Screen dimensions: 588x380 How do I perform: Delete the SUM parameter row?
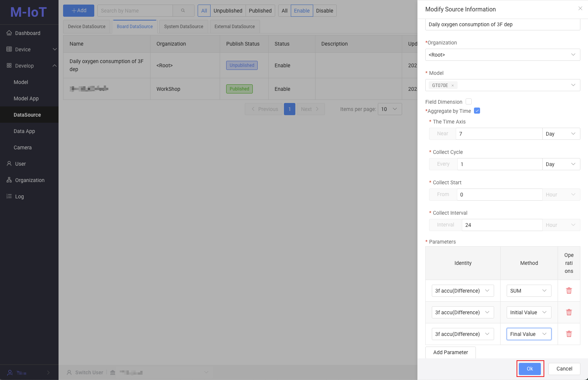pos(569,291)
